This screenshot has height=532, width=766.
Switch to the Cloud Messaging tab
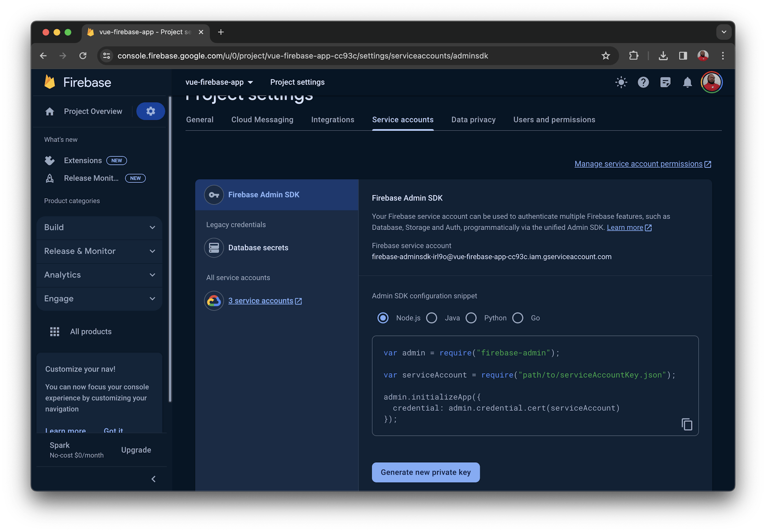point(262,119)
